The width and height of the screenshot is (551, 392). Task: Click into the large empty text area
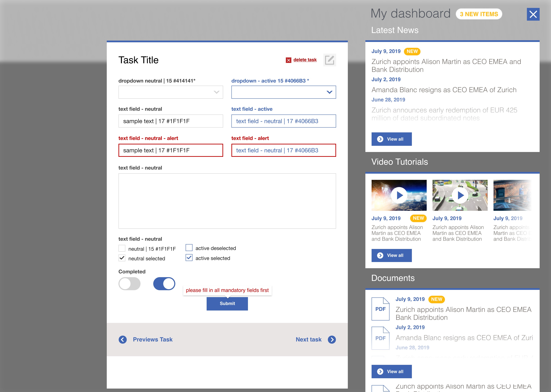click(227, 201)
